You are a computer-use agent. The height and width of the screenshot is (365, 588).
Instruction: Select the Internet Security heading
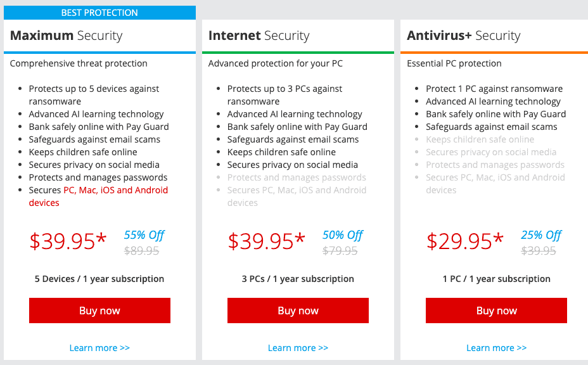(259, 35)
